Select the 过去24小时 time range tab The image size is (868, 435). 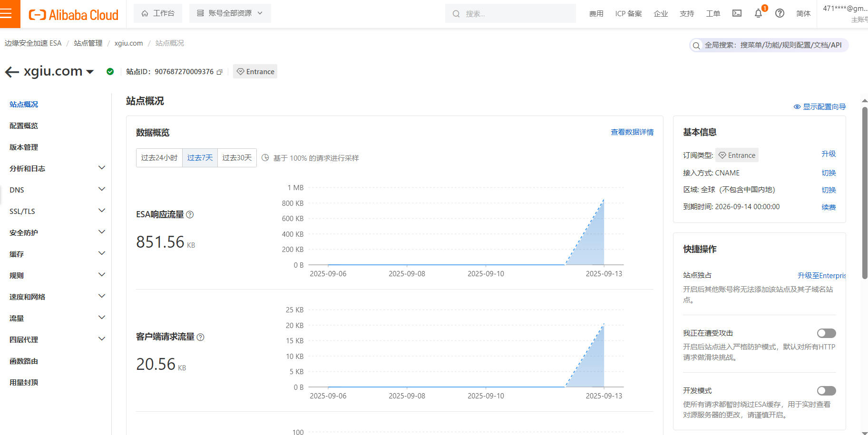coord(159,158)
